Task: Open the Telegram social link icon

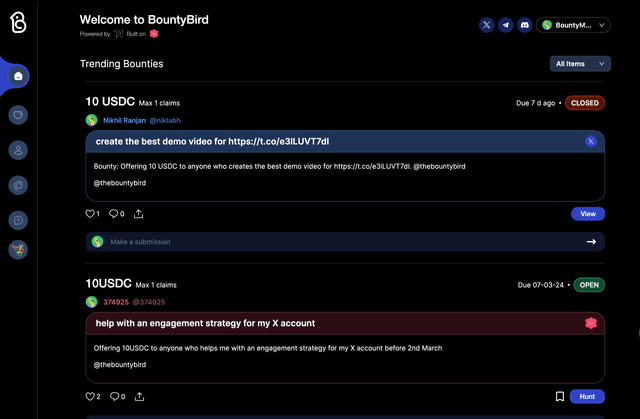Action: (x=506, y=25)
